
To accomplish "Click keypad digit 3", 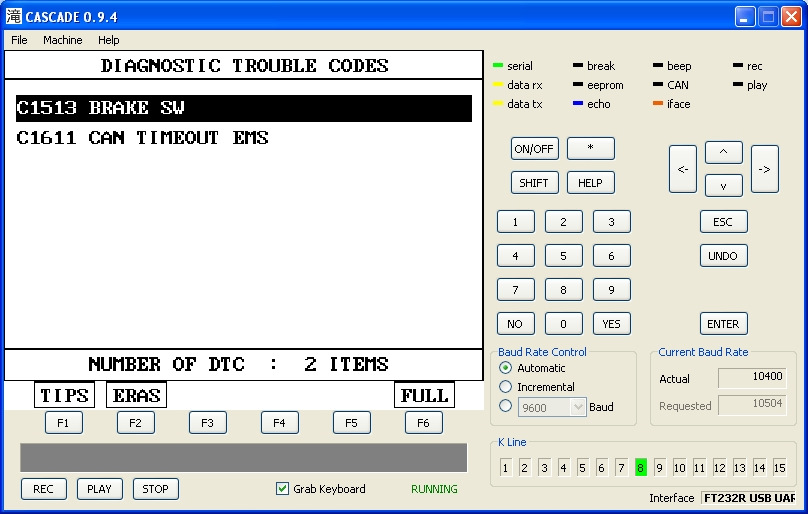I will tap(612, 222).
